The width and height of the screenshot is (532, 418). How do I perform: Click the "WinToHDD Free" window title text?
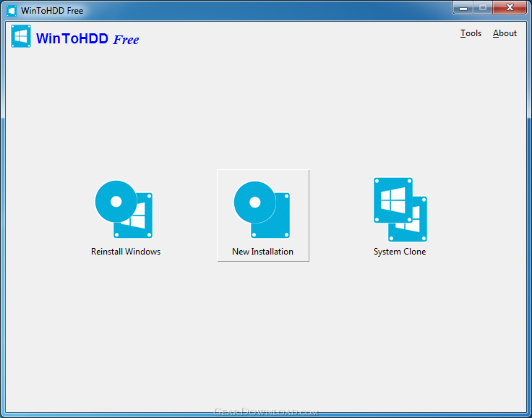click(x=52, y=11)
